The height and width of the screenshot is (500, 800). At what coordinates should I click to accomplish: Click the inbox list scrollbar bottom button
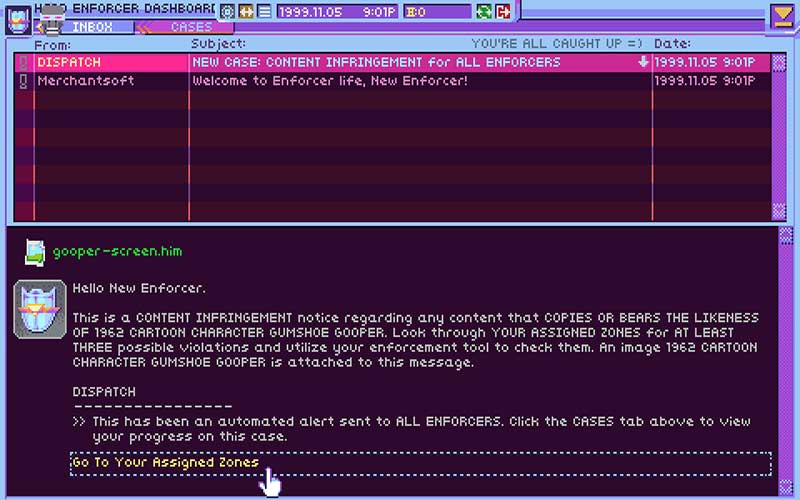click(x=779, y=210)
